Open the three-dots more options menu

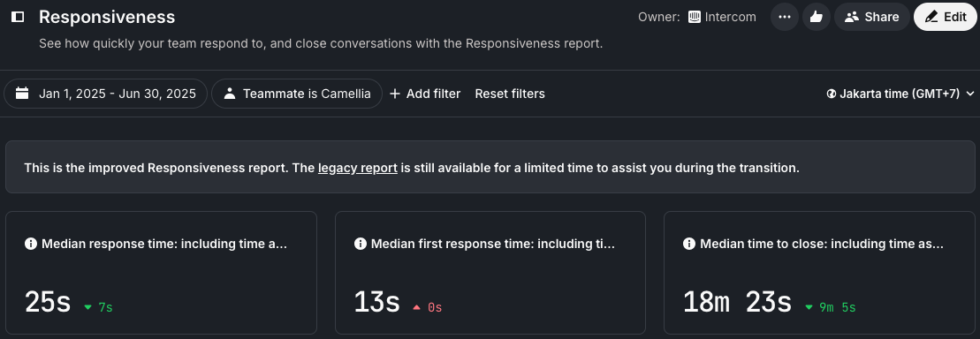tap(785, 17)
